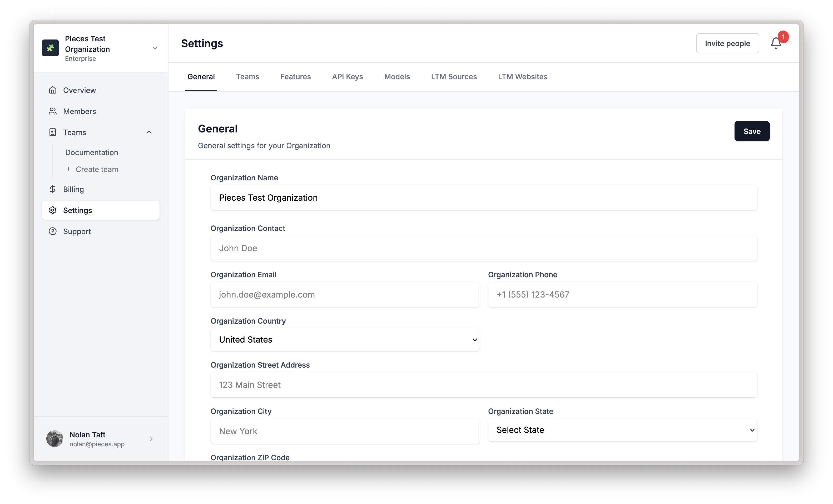
Task: Collapse the Teams section chevron
Action: [149, 132]
